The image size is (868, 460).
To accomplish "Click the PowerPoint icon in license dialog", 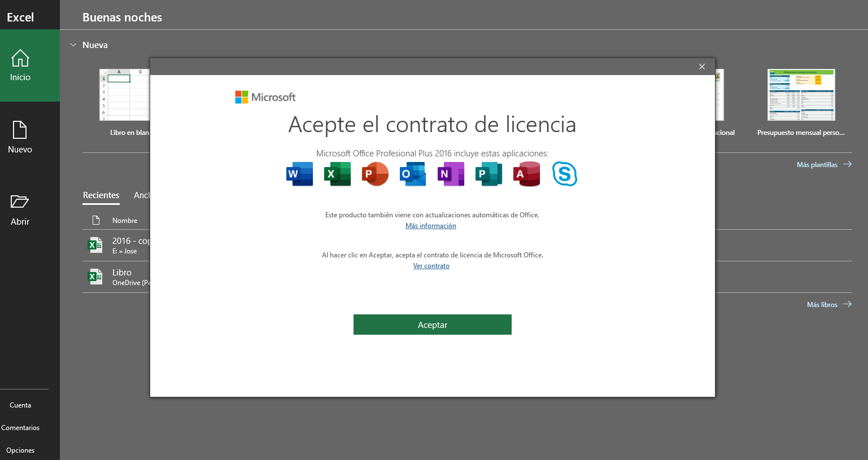I will point(375,174).
